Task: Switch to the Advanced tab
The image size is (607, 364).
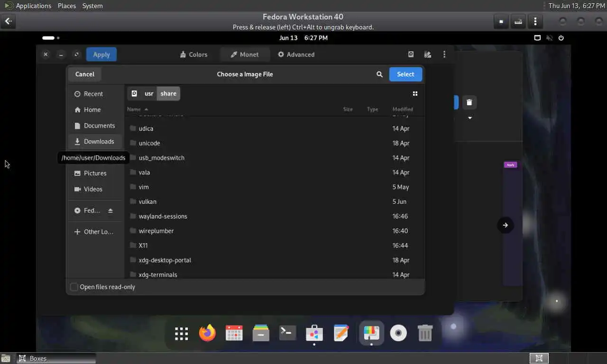Action: pos(296,55)
